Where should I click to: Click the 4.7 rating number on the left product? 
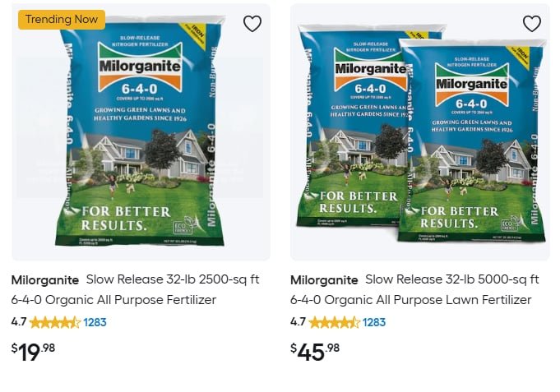pos(19,322)
